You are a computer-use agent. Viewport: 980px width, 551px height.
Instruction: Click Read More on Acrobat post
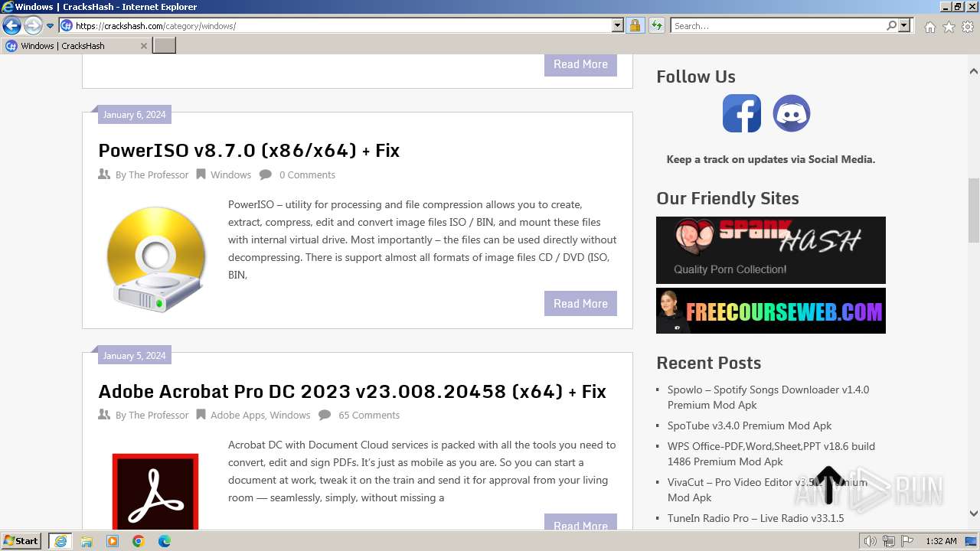point(580,522)
